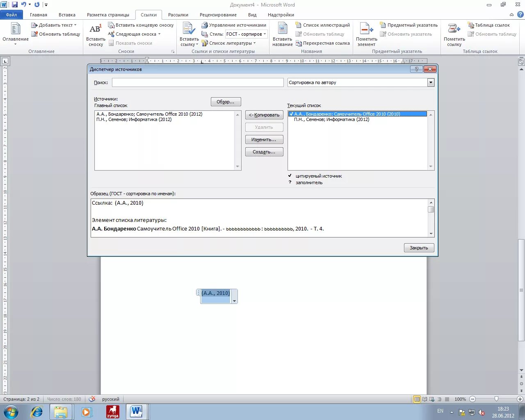Open the Zynga taskbar icon
525x420 pixels.
pyautogui.click(x=113, y=411)
